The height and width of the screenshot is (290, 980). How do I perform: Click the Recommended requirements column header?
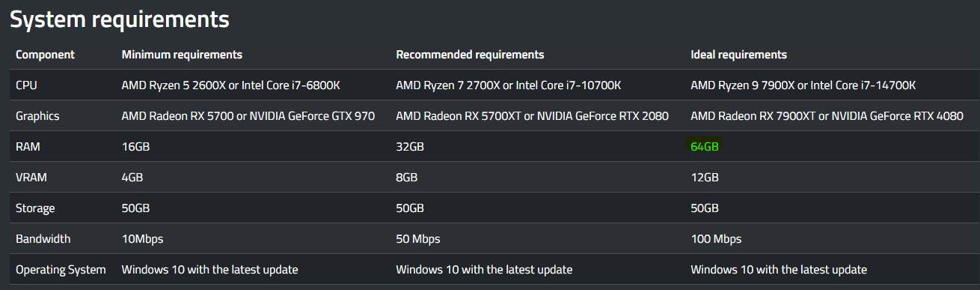(470, 55)
